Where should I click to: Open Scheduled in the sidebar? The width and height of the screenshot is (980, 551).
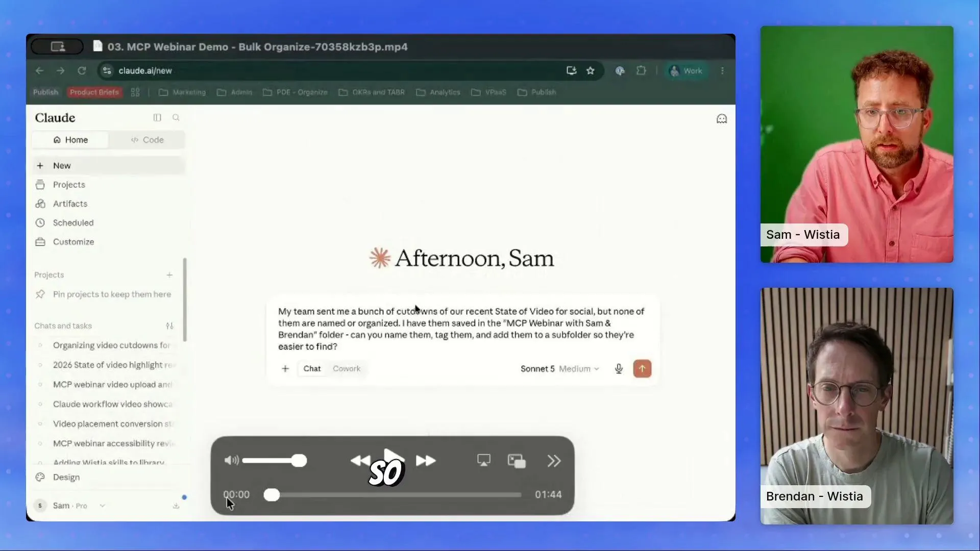pos(108,223)
